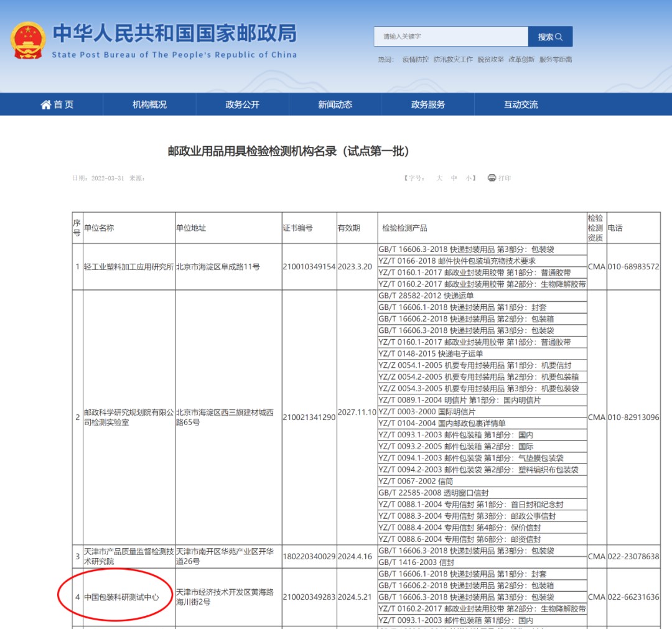
Task: Open the 机构概况 navigation menu
Action: pos(149,105)
